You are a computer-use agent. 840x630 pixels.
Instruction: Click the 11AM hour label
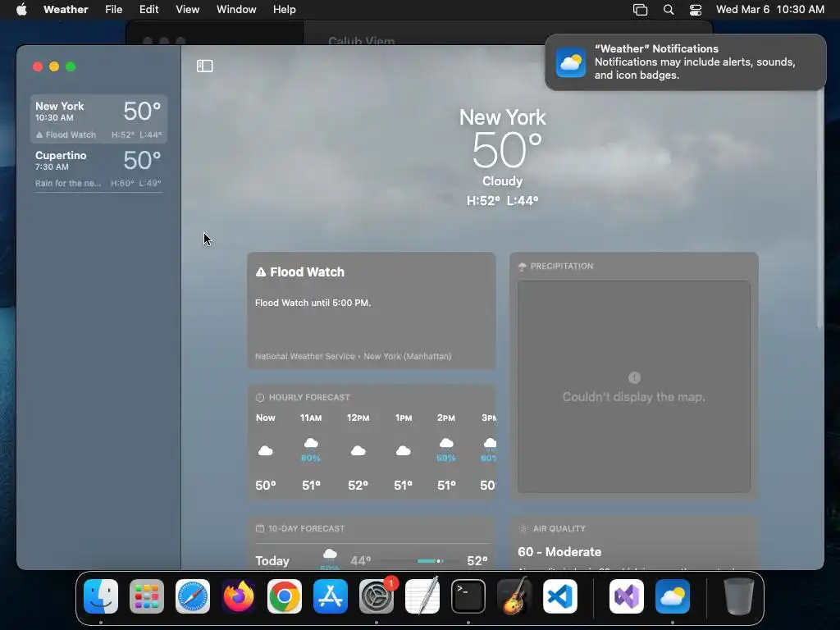pos(311,418)
